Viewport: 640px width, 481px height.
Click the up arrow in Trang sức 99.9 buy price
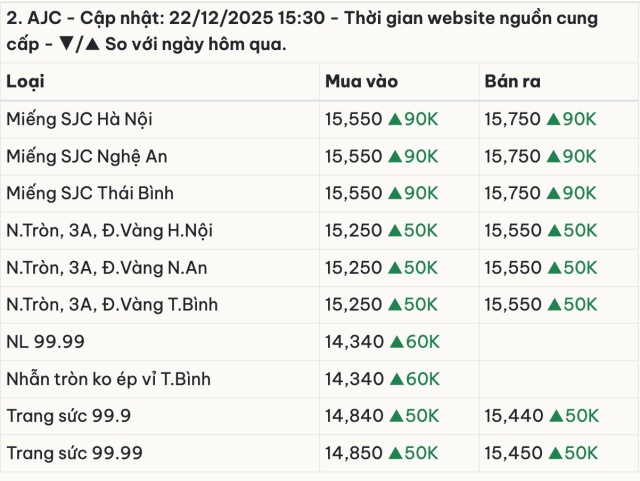395,416
